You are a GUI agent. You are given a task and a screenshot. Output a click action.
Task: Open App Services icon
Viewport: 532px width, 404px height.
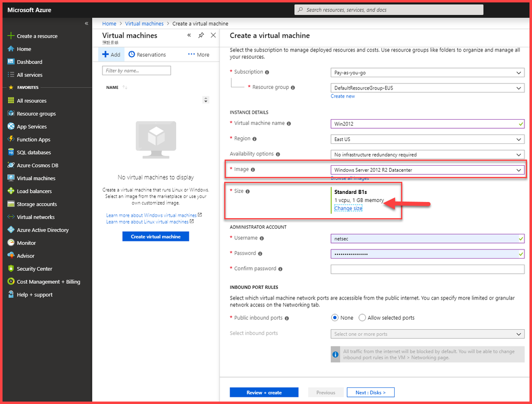pyautogui.click(x=11, y=126)
